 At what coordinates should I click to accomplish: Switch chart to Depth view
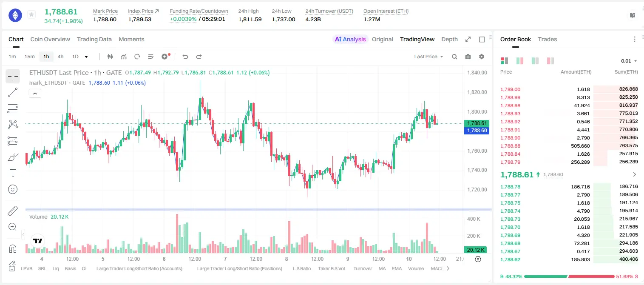(x=449, y=39)
